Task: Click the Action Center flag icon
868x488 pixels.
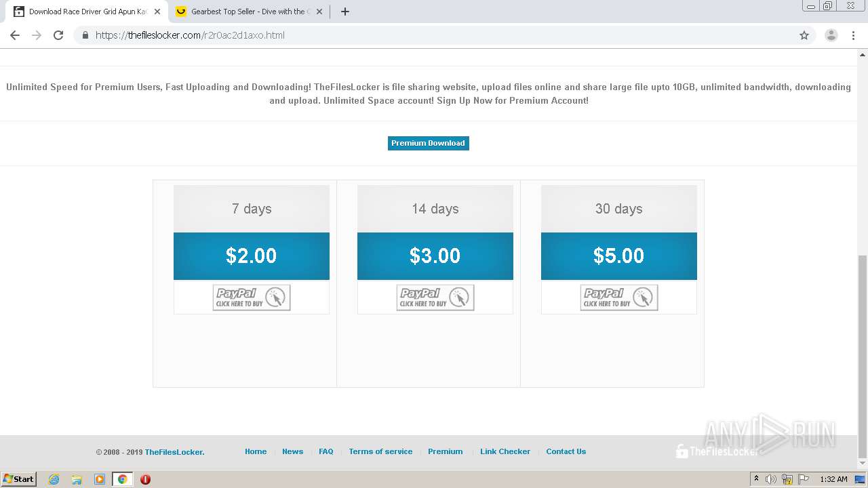Action: click(x=804, y=479)
